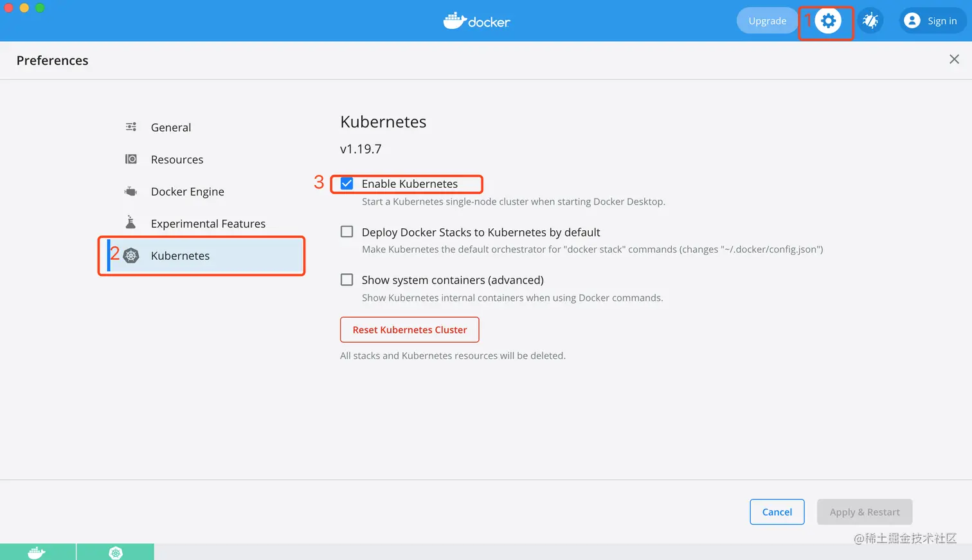972x560 pixels.
Task: Check Show system containers (advanced)
Action: point(347,280)
